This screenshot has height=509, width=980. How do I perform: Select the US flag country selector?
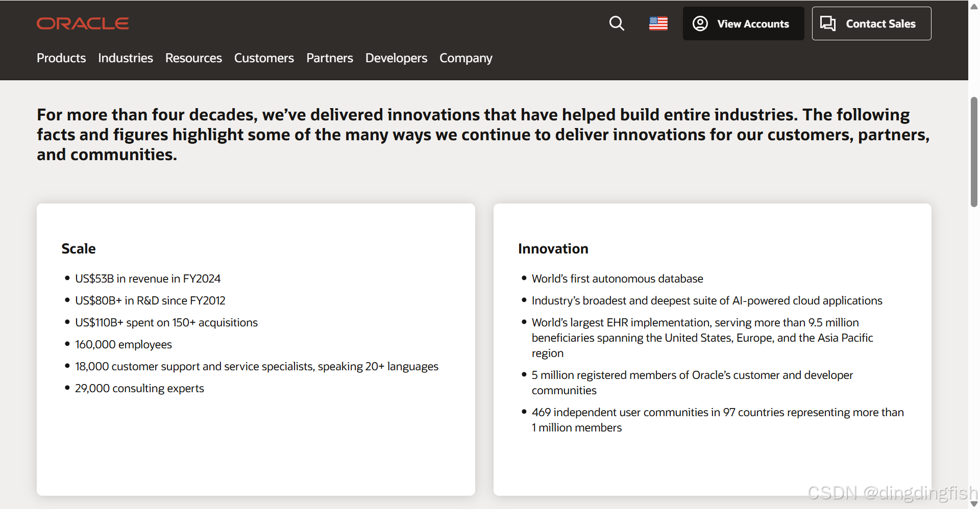click(658, 23)
